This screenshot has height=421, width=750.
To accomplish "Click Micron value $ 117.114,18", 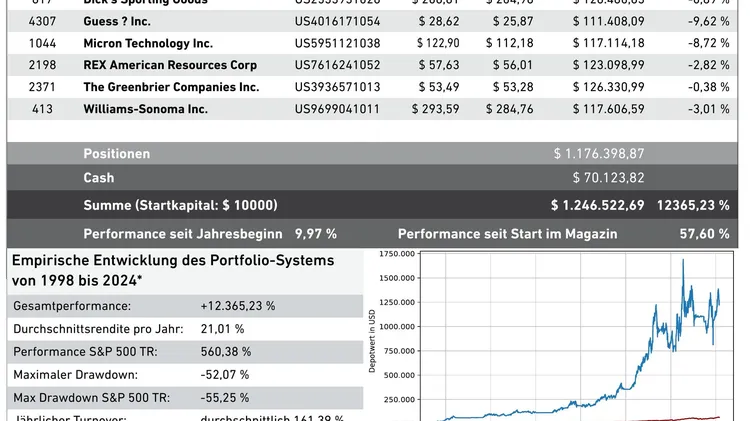I will [x=608, y=44].
